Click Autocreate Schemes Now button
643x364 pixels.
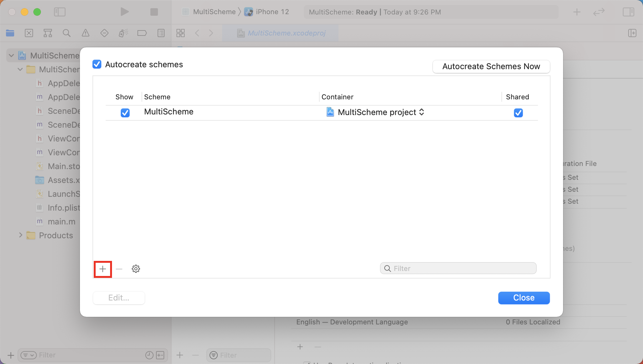point(491,66)
